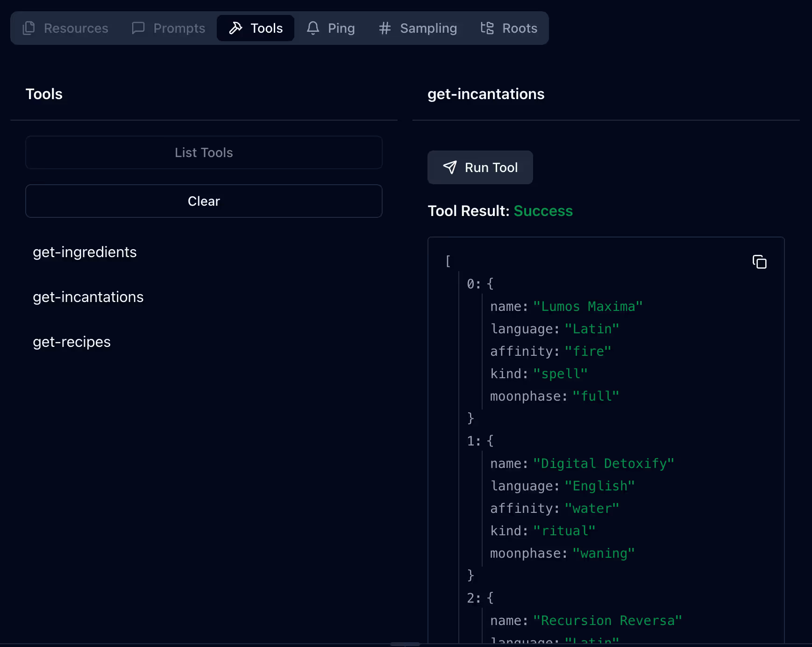Image resolution: width=812 pixels, height=647 pixels.
Task: Open the Resources tab
Action: pyautogui.click(x=65, y=28)
